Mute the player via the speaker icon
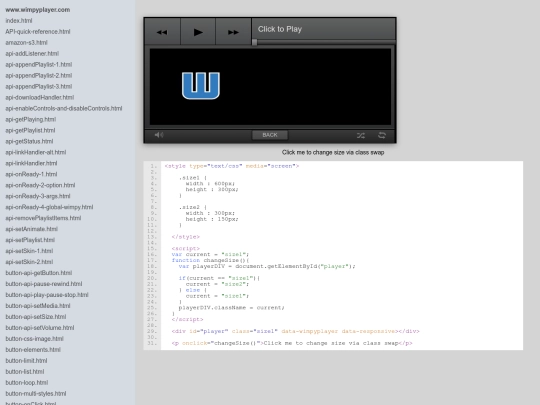Screen dimensions: 540x405 tap(159, 135)
